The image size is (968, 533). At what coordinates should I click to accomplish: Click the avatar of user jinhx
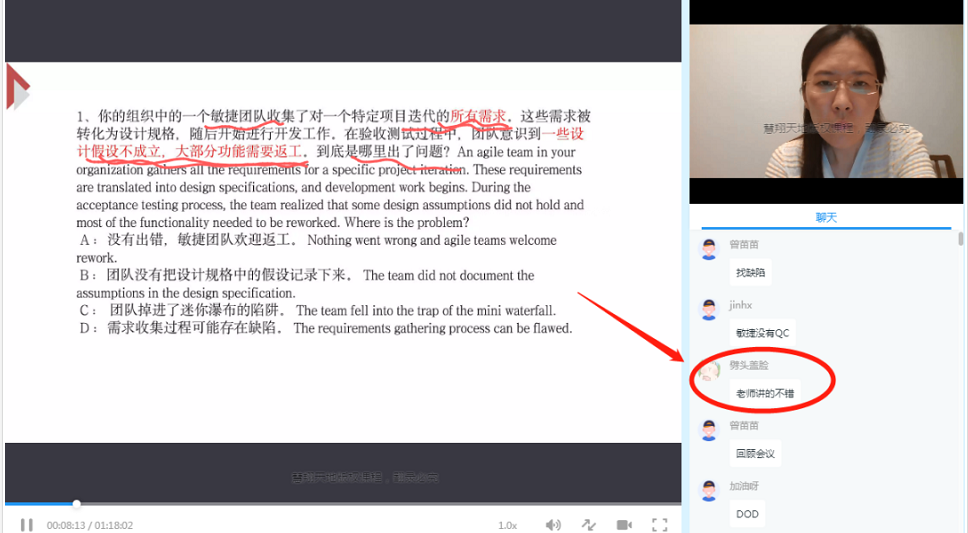pos(709,309)
